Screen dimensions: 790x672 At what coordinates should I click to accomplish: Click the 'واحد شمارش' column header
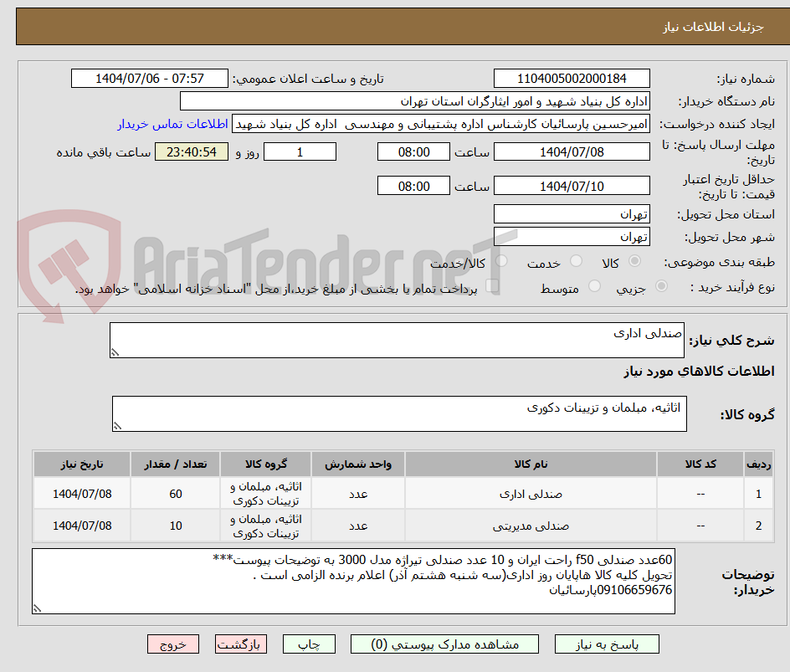pyautogui.click(x=358, y=464)
